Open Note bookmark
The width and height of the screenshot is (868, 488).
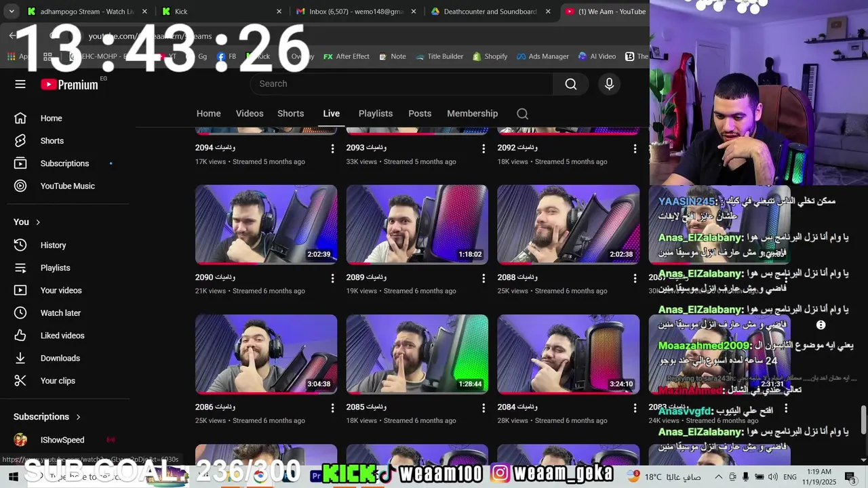click(x=392, y=57)
